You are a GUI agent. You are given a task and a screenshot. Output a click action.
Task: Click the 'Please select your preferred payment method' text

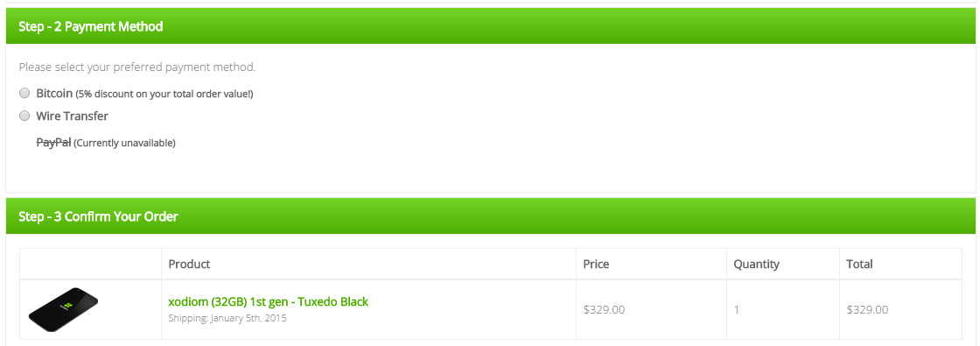click(x=136, y=67)
